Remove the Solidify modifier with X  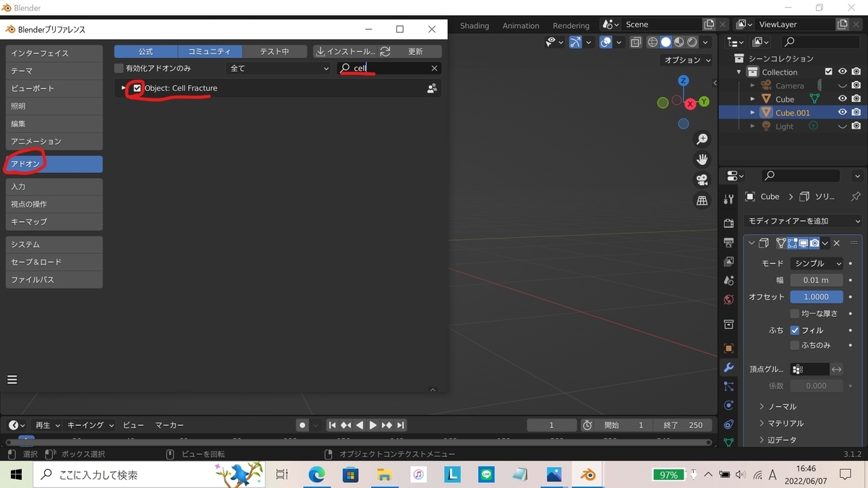837,244
